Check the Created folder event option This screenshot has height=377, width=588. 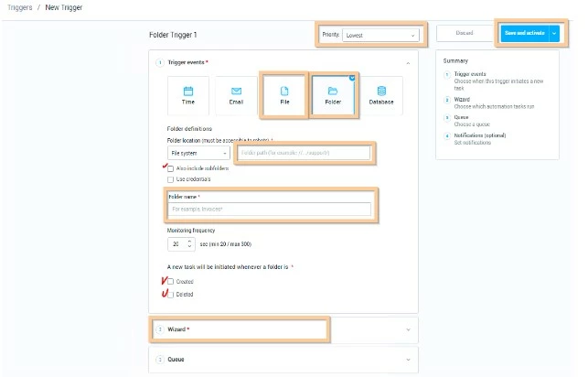coord(171,282)
